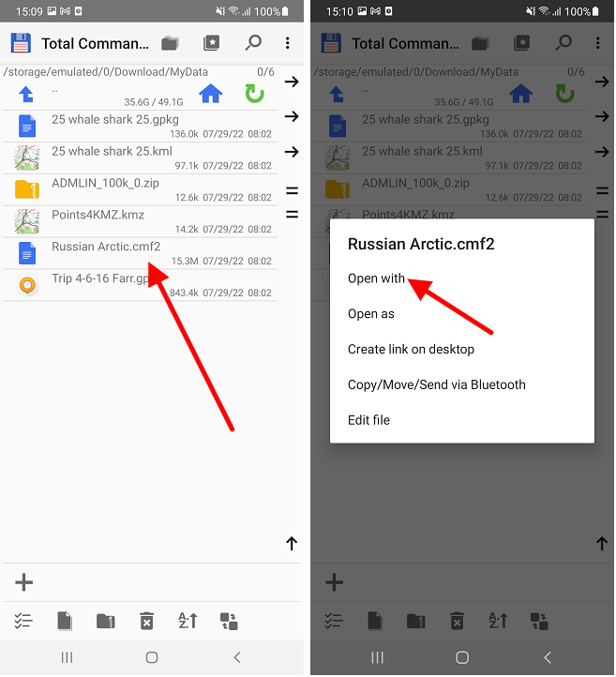
Task: Open the three-dot overflow menu on the left screen
Action: click(x=288, y=43)
